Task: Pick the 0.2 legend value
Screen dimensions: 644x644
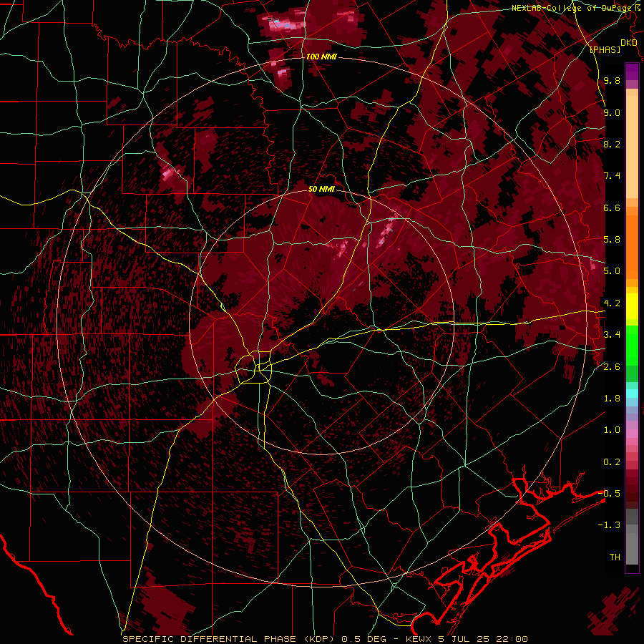Action: (612, 462)
